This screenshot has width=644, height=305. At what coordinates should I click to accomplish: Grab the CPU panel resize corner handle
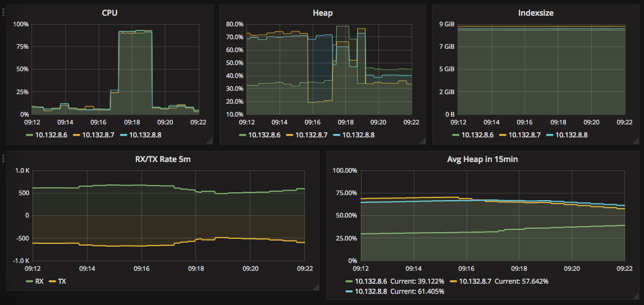click(210, 141)
